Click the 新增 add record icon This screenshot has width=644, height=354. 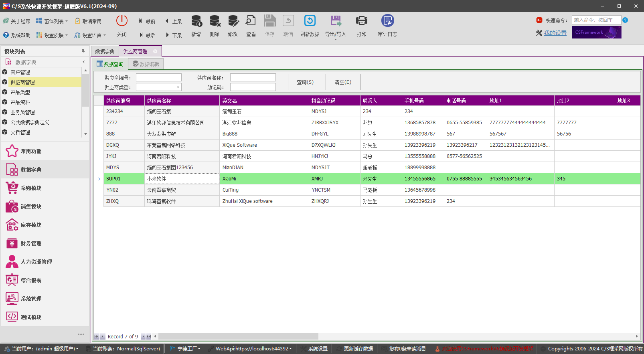(196, 21)
